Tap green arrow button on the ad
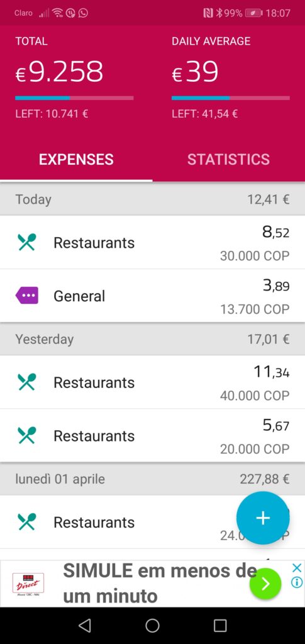The width and height of the screenshot is (305, 644). 265,584
